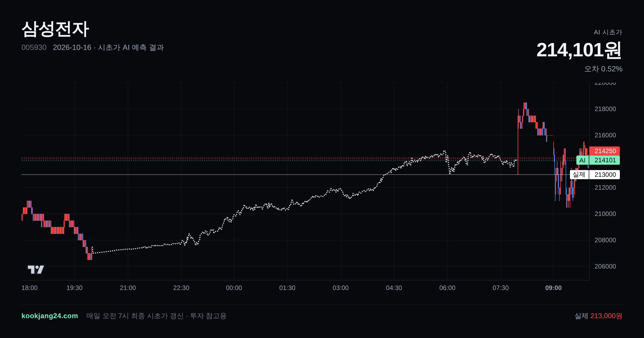Viewport: 644px width, 338px height.
Task: Click the large 214,101원 AI opening price
Action: 579,50
